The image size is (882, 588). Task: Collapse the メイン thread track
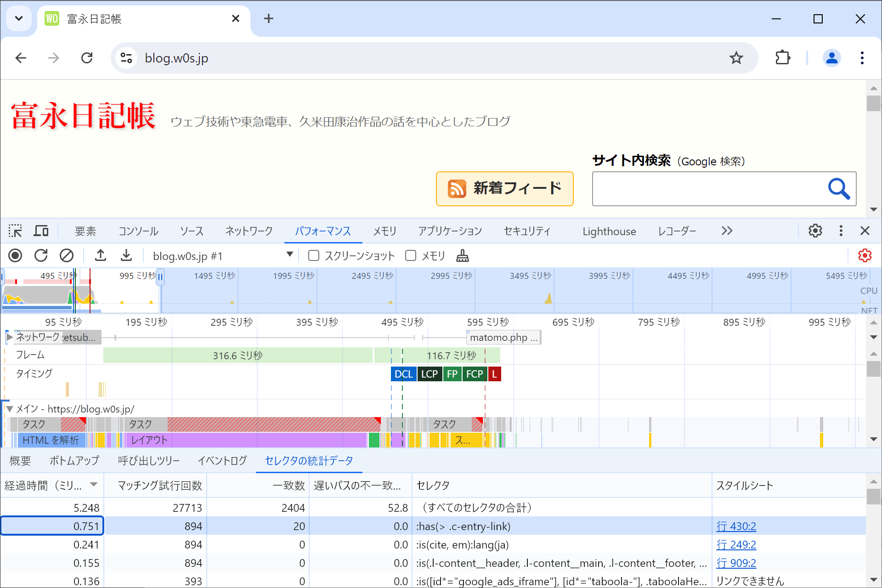click(9, 409)
